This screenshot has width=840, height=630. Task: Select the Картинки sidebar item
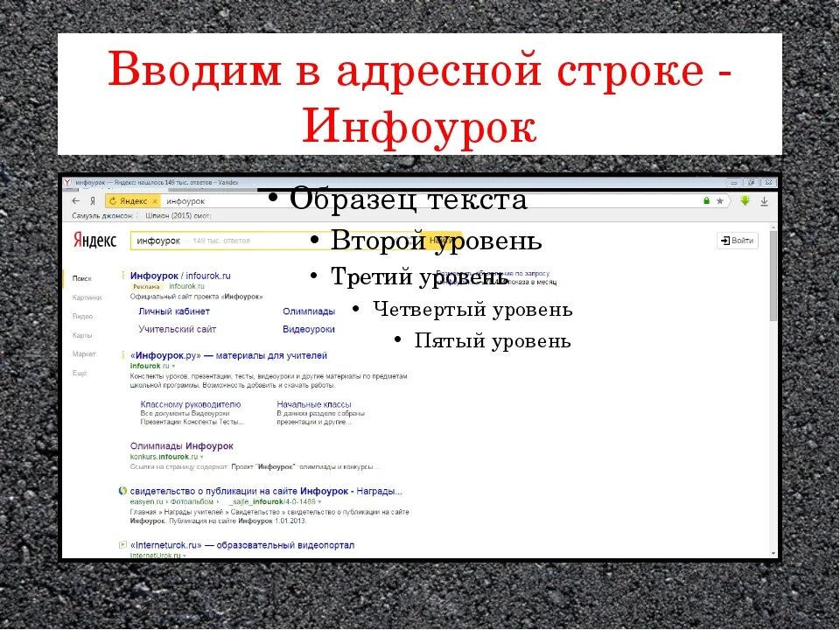coord(87,297)
